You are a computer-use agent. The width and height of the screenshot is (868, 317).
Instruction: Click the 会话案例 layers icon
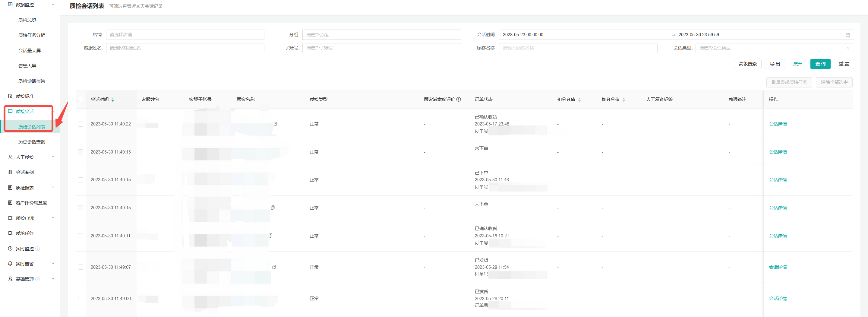pyautogui.click(x=10, y=172)
